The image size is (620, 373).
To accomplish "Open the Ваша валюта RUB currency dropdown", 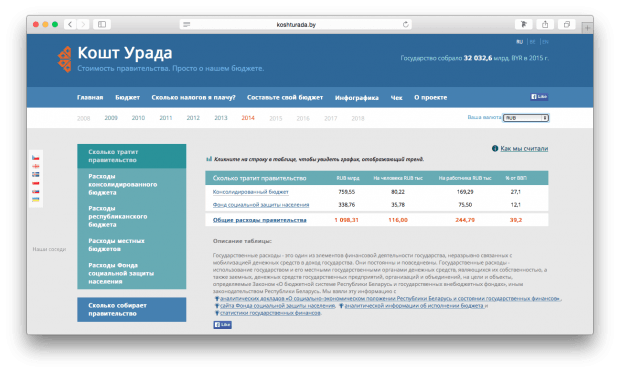I will [526, 118].
